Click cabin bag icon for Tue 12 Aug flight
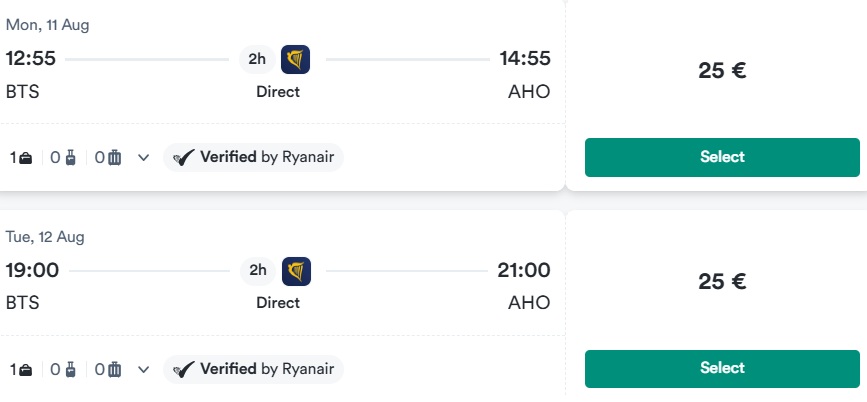 point(70,370)
